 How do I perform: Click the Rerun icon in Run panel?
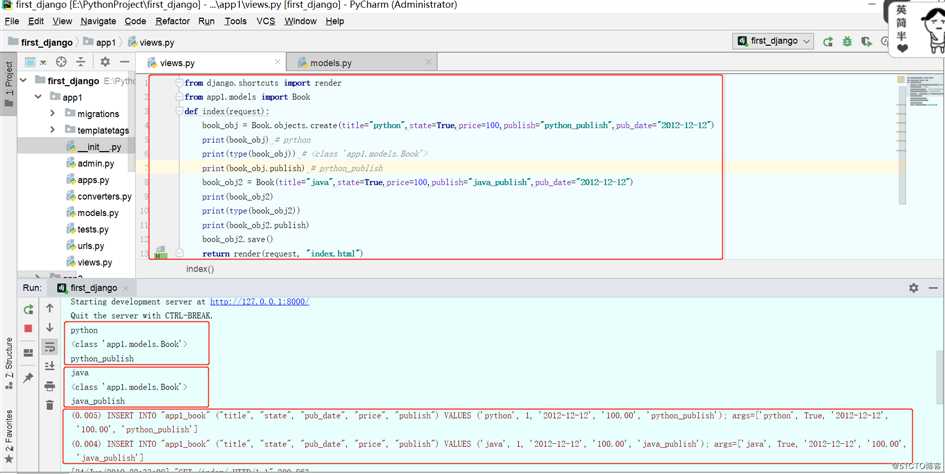[x=28, y=310]
